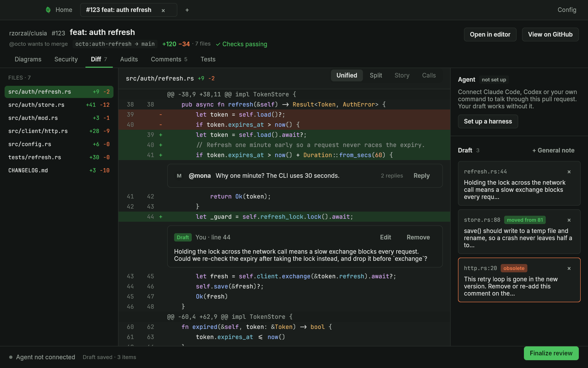
Task: Open a new tab with the plus icon
Action: tap(187, 10)
